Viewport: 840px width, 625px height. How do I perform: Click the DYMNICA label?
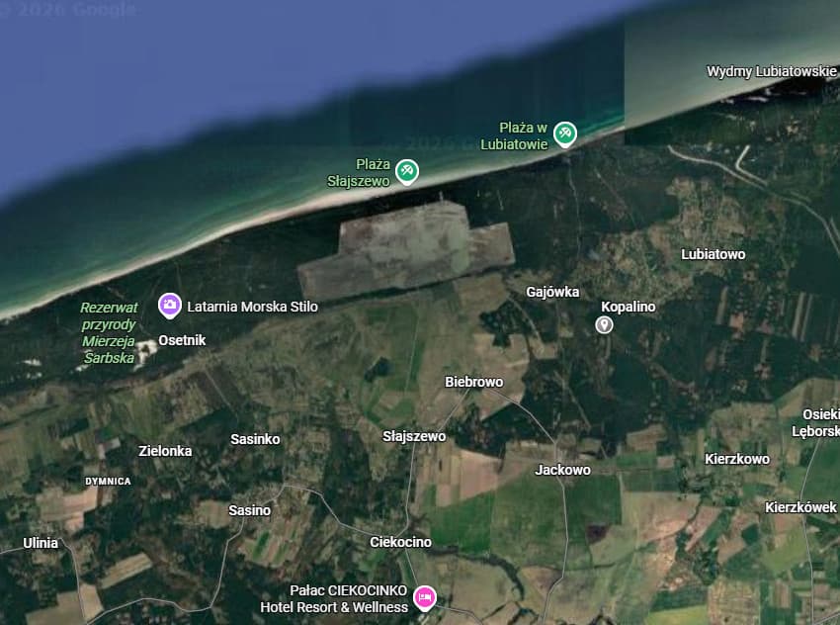click(108, 482)
